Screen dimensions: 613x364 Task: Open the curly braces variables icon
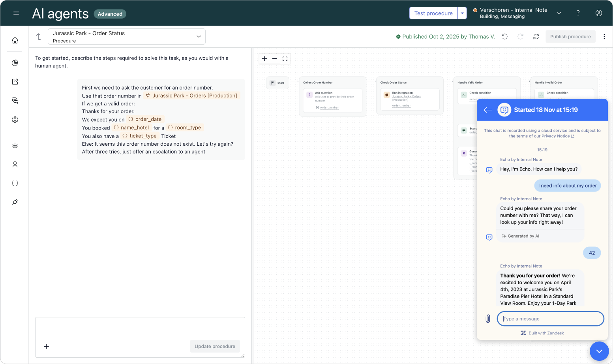point(15,183)
